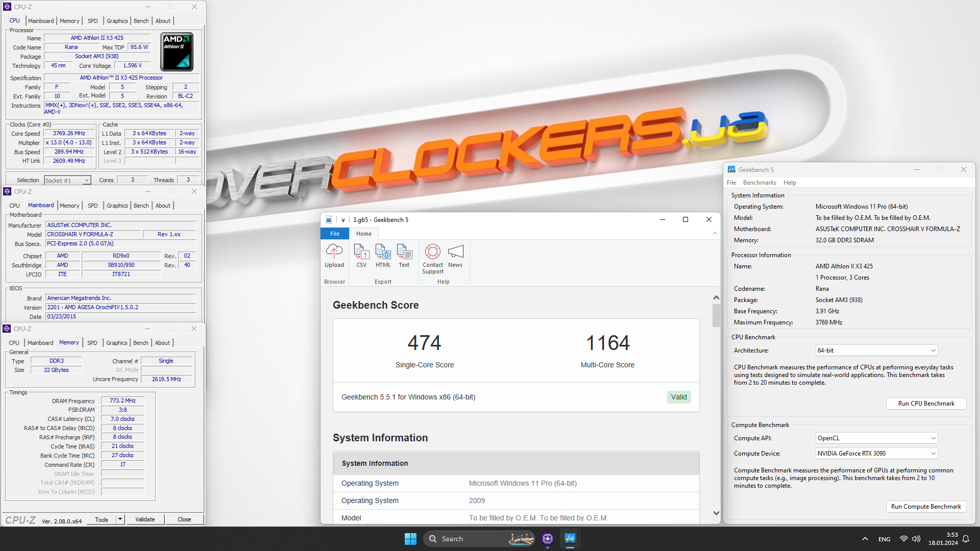Click the single-core score 474
This screenshot has height=551, width=980.
(424, 343)
